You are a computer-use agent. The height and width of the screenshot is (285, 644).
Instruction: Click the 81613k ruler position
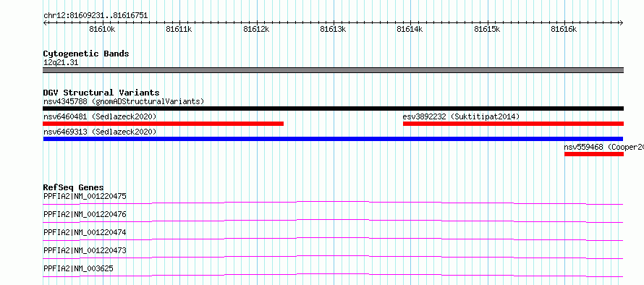pyautogui.click(x=333, y=29)
